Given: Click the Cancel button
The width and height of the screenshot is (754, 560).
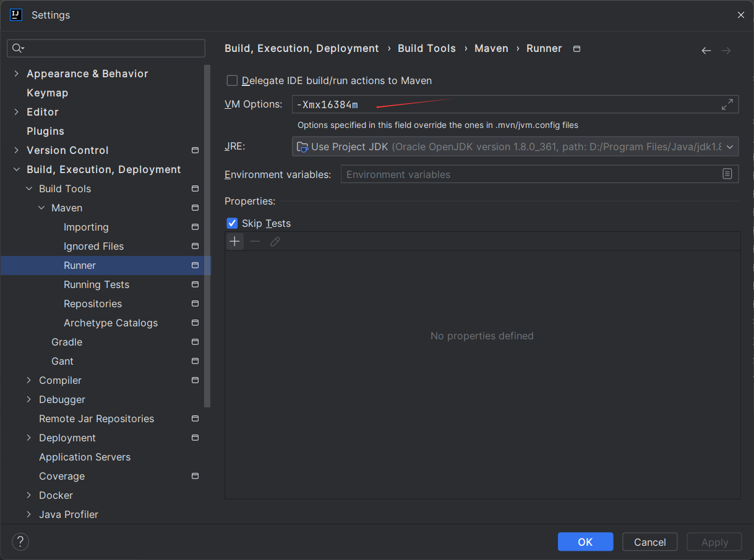Looking at the screenshot, I should coord(650,542).
